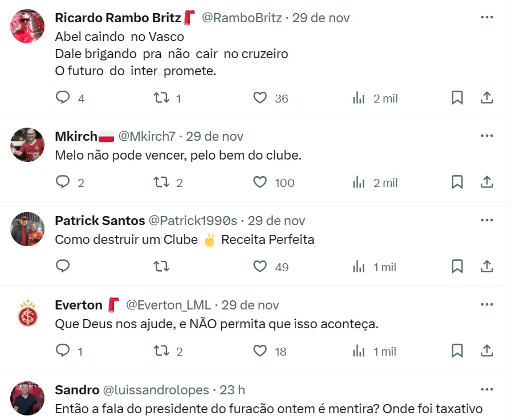Open more options menu on Mkirch's tweet

pyautogui.click(x=487, y=136)
